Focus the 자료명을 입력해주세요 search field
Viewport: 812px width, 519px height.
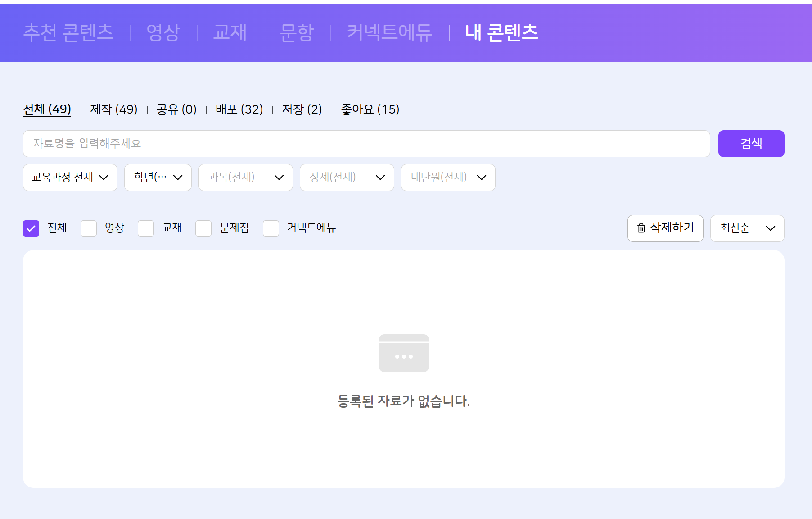coord(366,144)
